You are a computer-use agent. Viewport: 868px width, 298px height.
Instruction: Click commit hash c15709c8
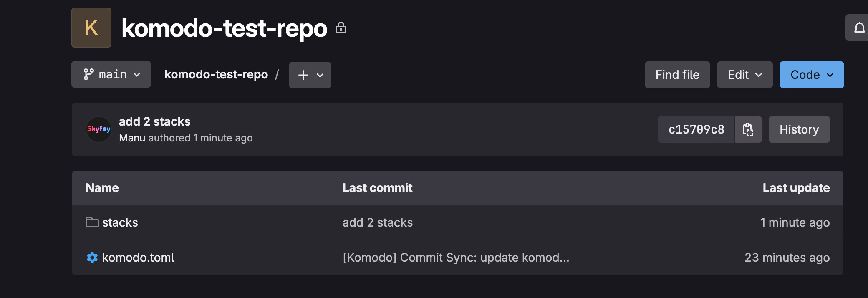[x=696, y=129]
